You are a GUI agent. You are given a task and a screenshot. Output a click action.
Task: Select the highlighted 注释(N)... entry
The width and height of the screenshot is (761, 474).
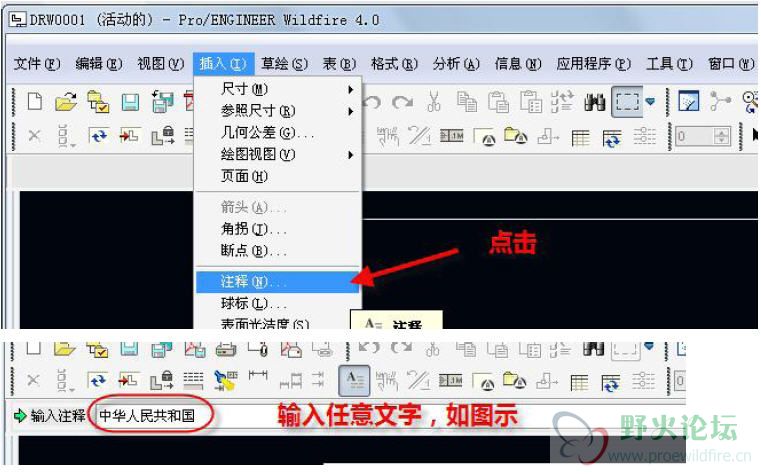(x=277, y=281)
